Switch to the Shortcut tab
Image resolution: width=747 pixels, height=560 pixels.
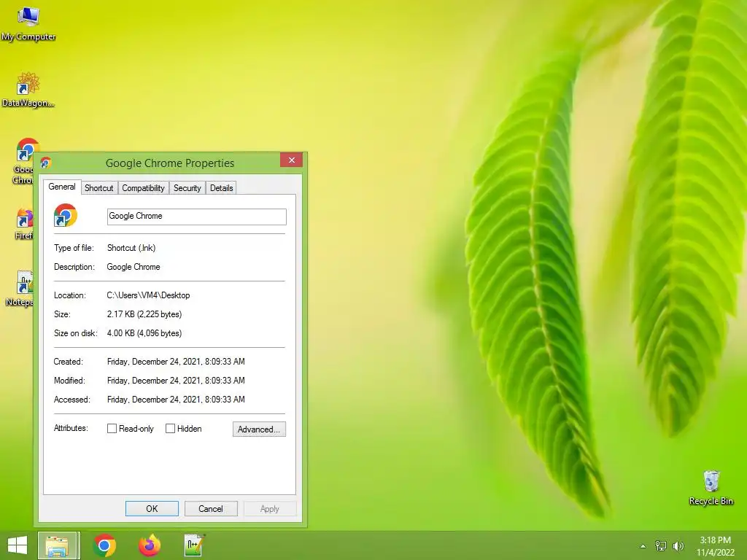click(99, 188)
